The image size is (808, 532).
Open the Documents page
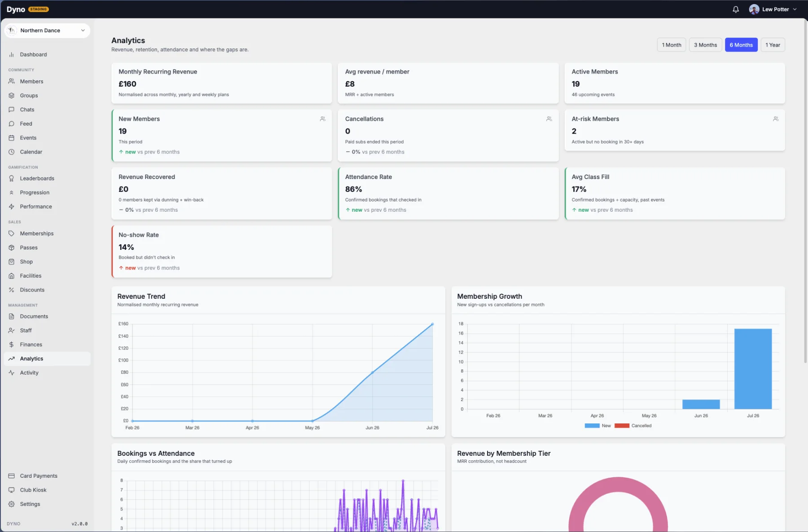click(x=47, y=317)
